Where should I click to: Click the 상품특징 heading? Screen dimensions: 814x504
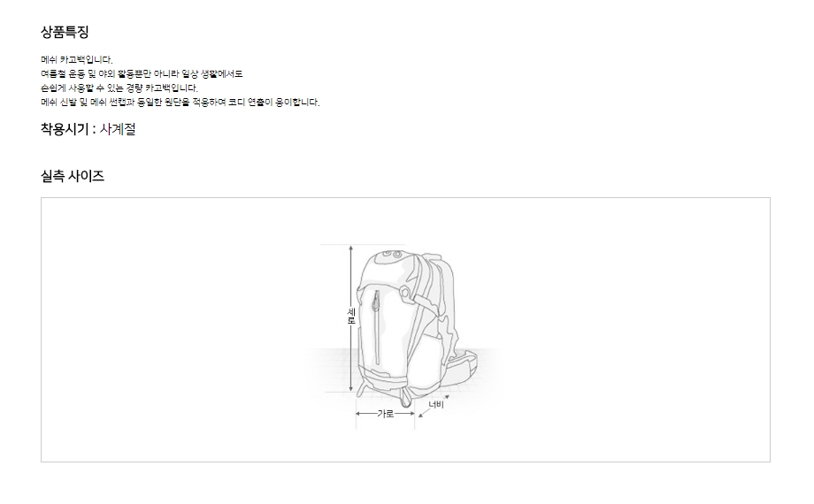[65, 32]
